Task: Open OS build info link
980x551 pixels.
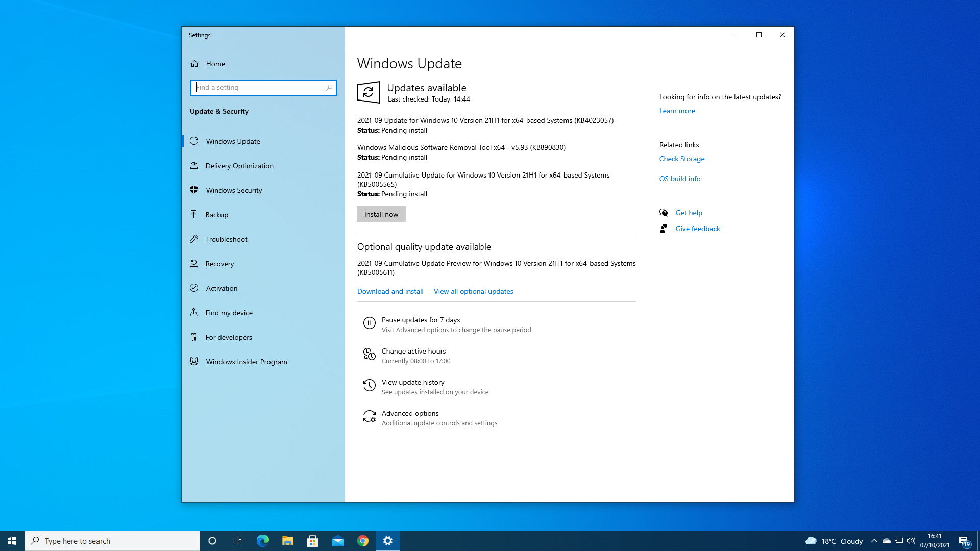Action: (680, 178)
